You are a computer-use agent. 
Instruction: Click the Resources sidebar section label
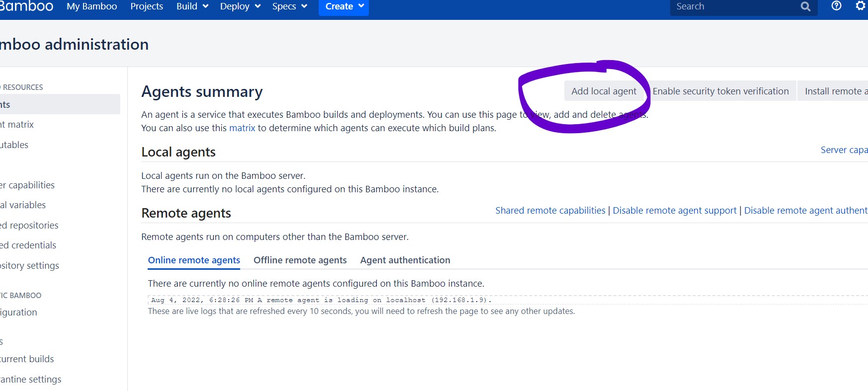click(x=21, y=87)
